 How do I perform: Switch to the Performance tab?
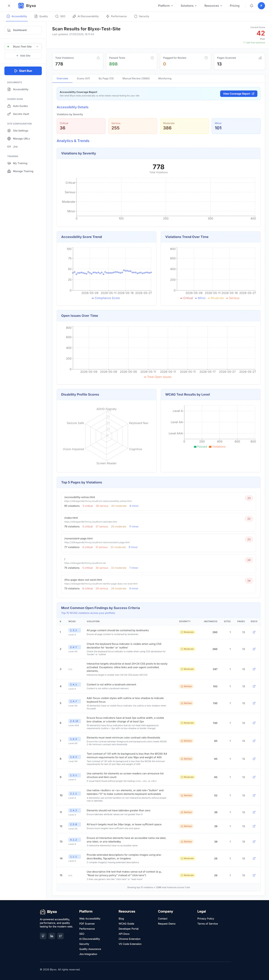(x=116, y=16)
